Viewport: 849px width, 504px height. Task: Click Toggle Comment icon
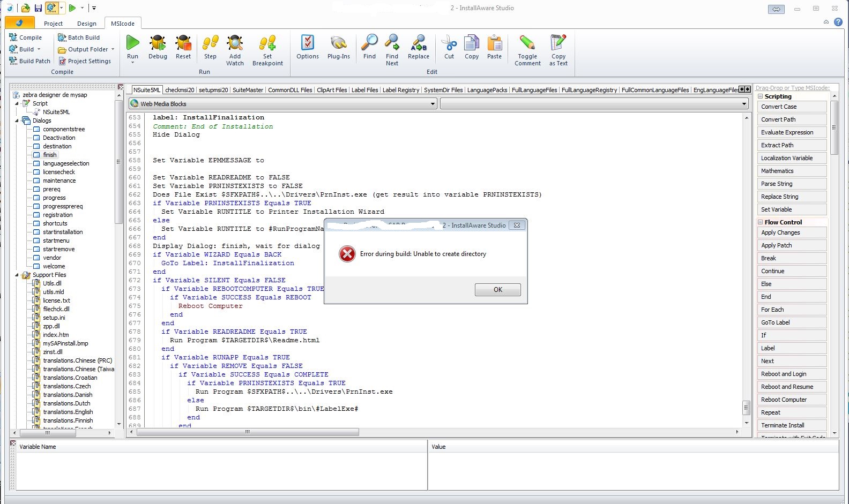coord(527,42)
